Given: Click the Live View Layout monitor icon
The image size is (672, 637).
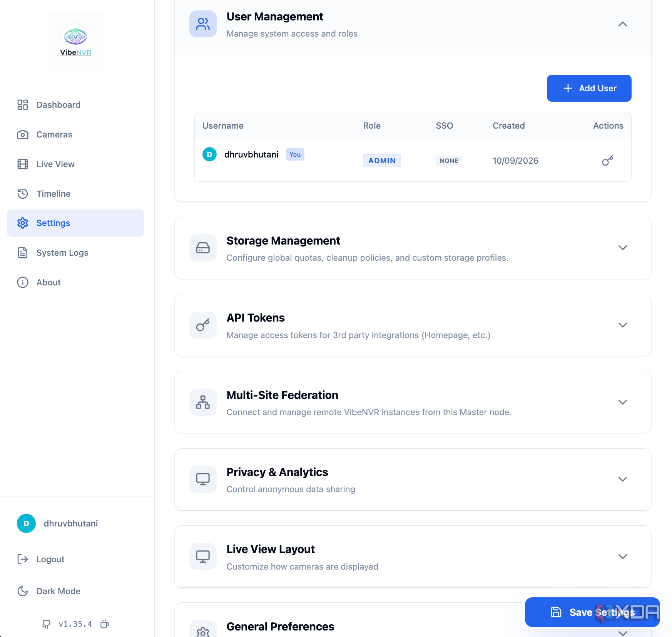Looking at the screenshot, I should (x=203, y=557).
